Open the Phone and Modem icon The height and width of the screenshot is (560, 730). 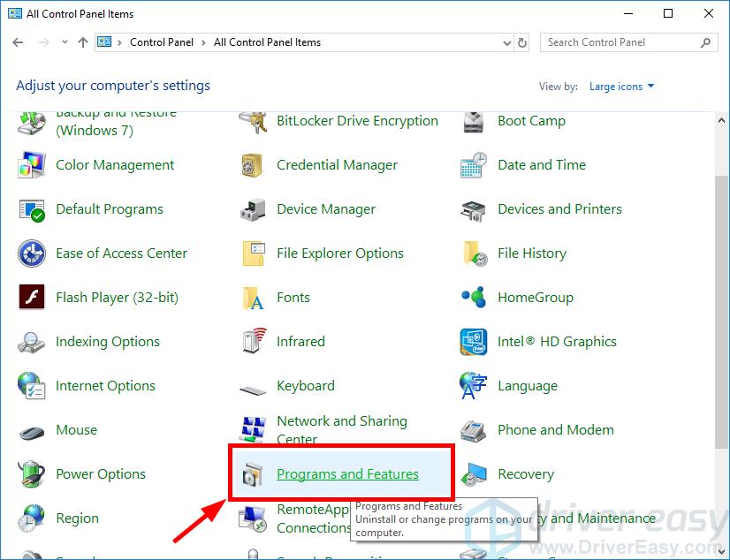[x=474, y=430]
